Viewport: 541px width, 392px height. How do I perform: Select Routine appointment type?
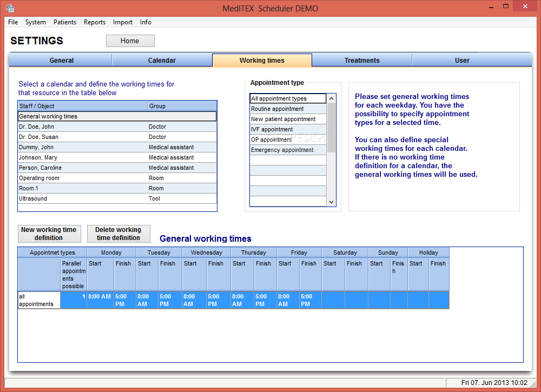pos(288,109)
